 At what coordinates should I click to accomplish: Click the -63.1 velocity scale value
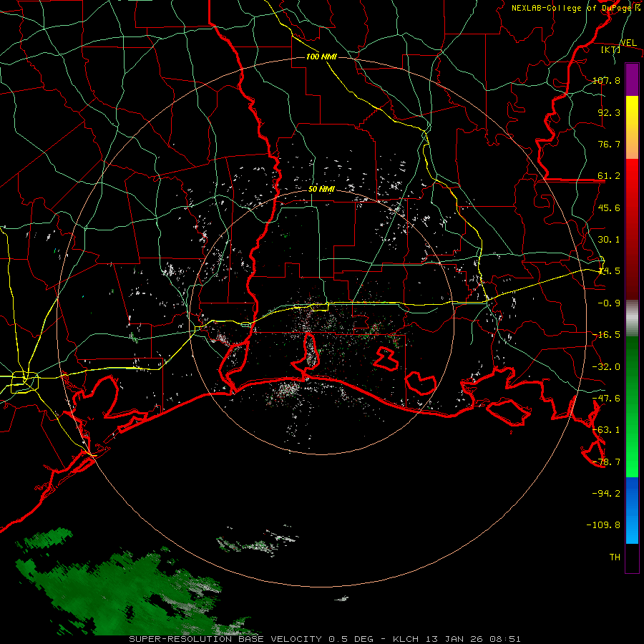point(606,430)
